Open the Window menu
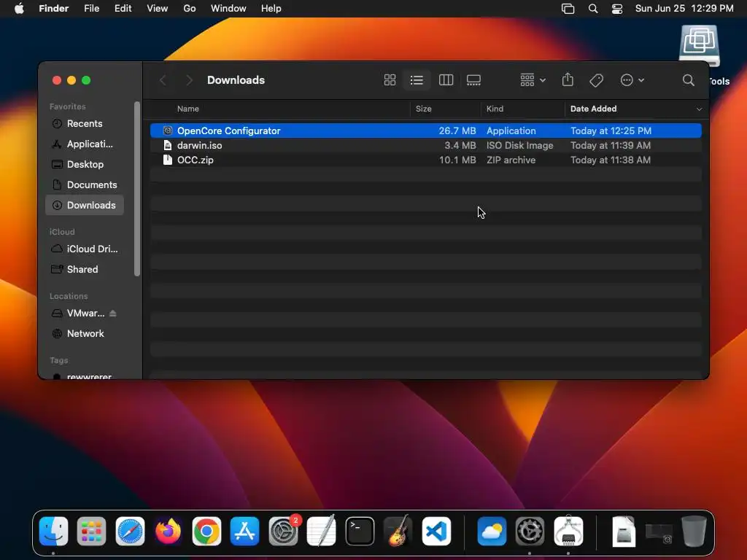747x560 pixels. click(x=228, y=8)
